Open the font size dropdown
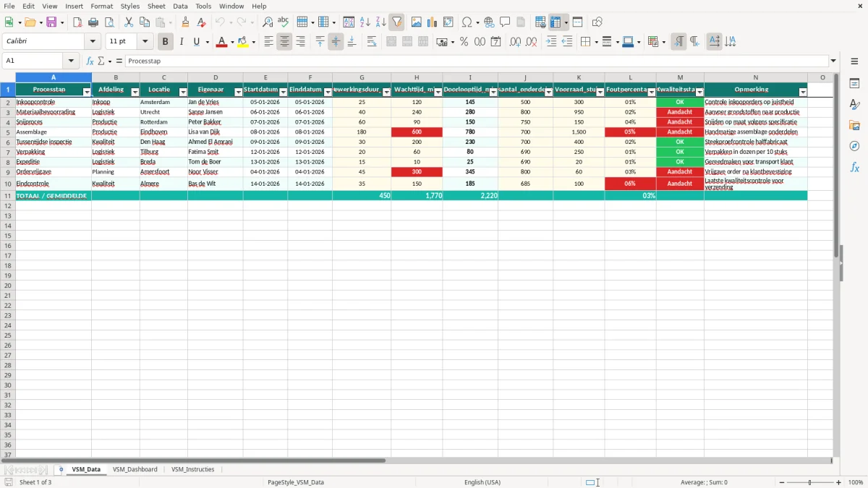Image resolution: width=868 pixels, height=488 pixels. click(x=145, y=42)
